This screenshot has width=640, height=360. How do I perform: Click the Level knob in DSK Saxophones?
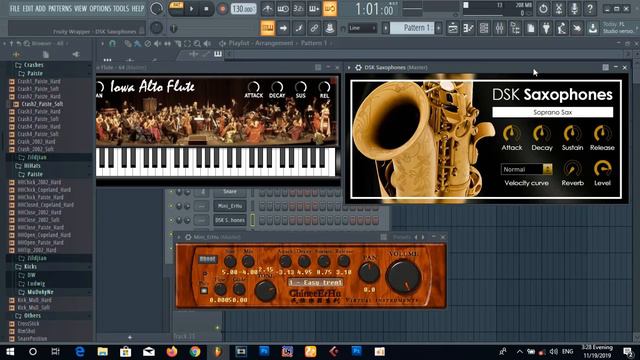pyautogui.click(x=602, y=168)
